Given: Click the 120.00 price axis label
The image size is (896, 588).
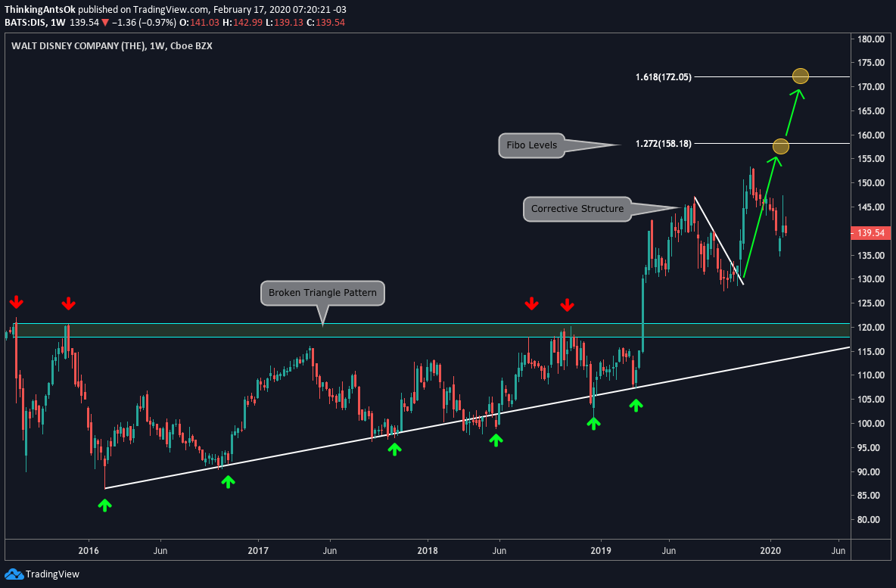Looking at the screenshot, I should click(x=871, y=328).
